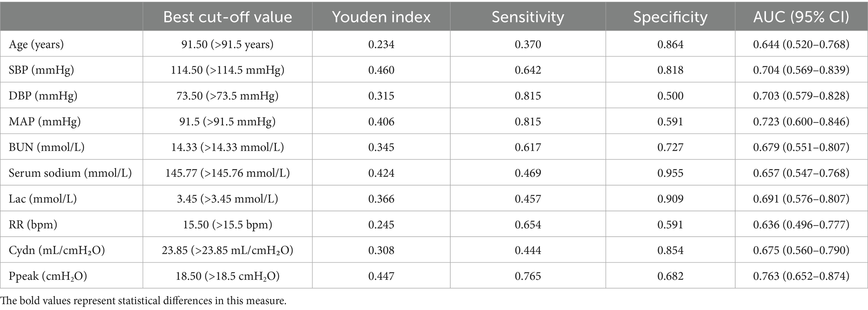This screenshot has height=310, width=868.
Task: Click the 'SBP (mmHg)' row label
Action: [x=41, y=70]
